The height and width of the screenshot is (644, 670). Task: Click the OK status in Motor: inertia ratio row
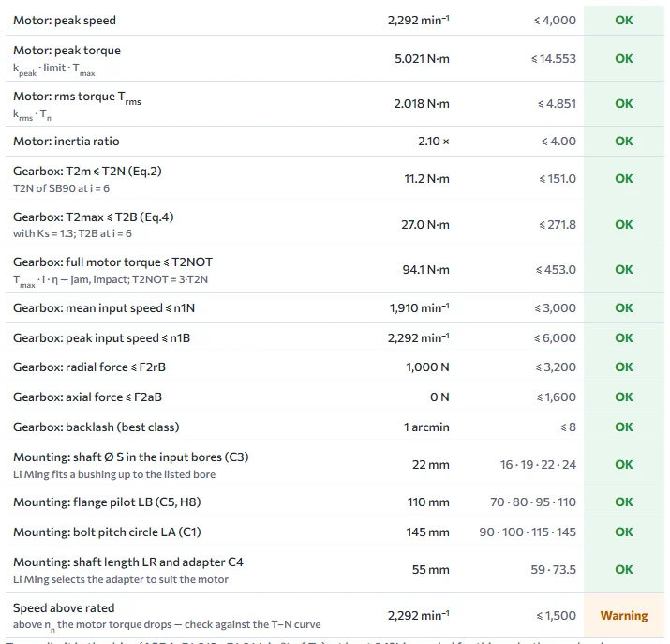pyautogui.click(x=624, y=142)
